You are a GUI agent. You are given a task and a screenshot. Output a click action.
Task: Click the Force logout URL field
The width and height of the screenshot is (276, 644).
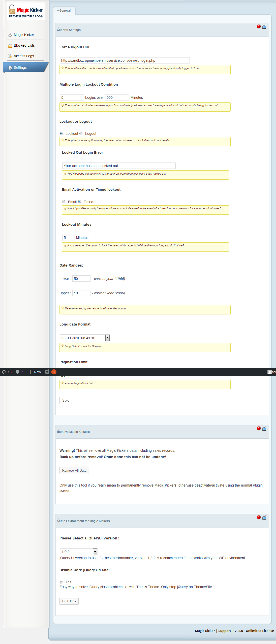(x=125, y=60)
